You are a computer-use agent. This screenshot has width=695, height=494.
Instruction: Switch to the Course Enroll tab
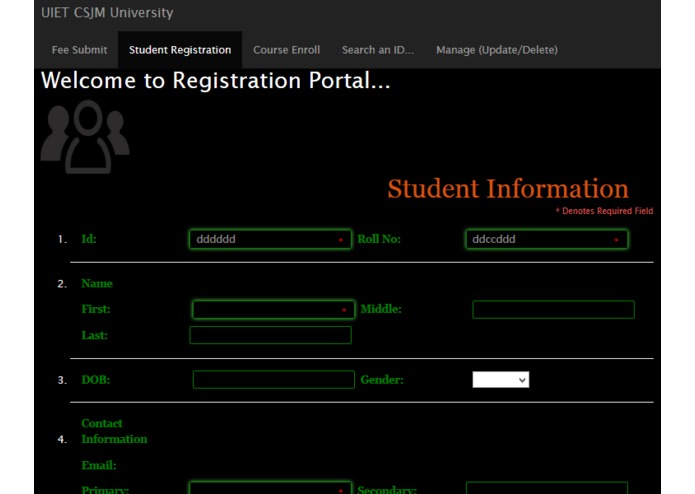tap(286, 50)
